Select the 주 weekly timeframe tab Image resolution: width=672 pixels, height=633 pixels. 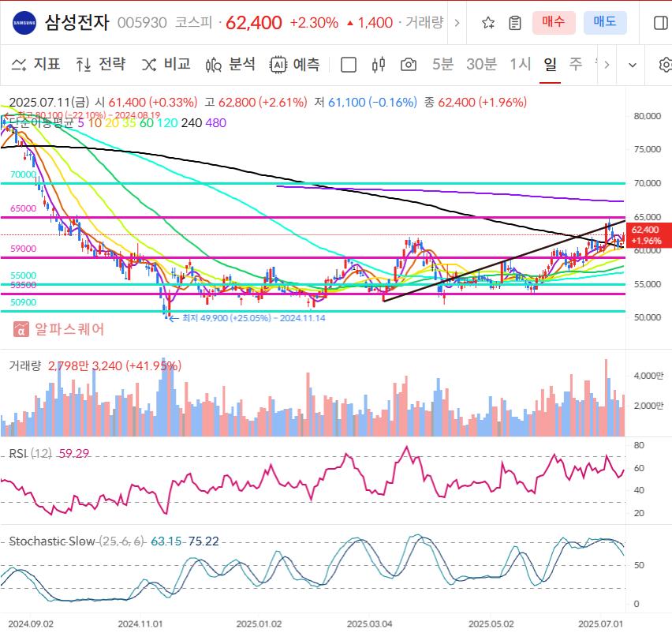(576, 65)
